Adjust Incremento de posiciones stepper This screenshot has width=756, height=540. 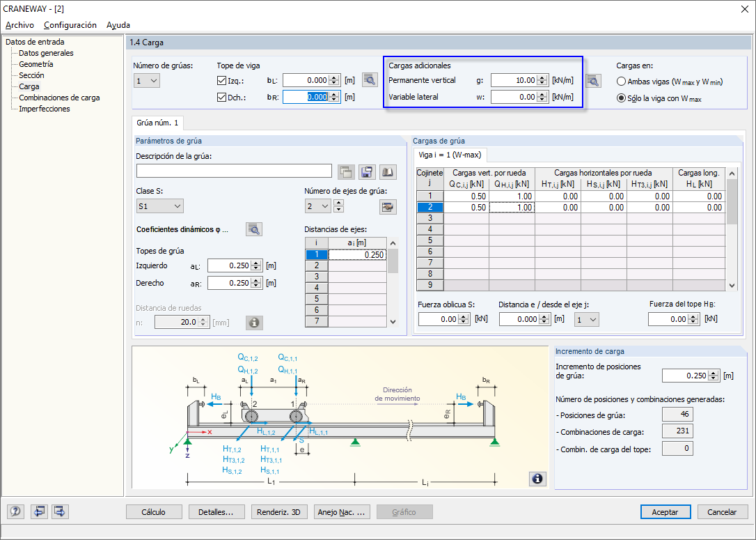click(x=714, y=376)
